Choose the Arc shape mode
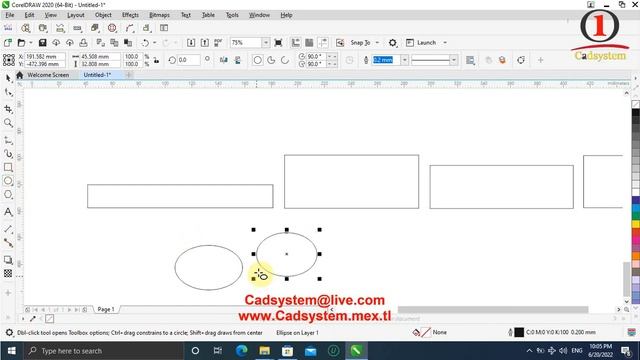 tap(285, 60)
